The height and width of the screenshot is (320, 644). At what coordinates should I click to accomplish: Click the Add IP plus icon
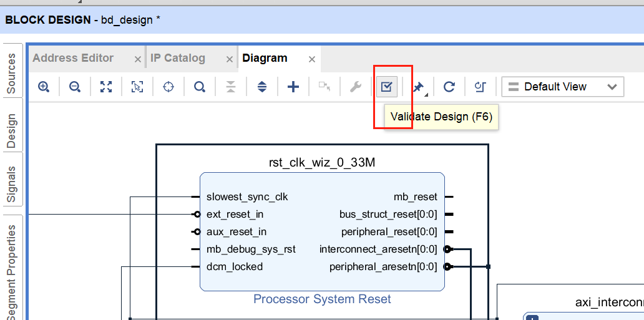[x=293, y=87]
